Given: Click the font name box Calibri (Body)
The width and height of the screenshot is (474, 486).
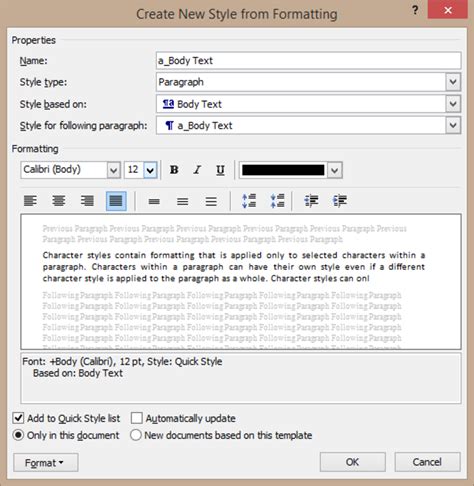Looking at the screenshot, I should 64,170.
